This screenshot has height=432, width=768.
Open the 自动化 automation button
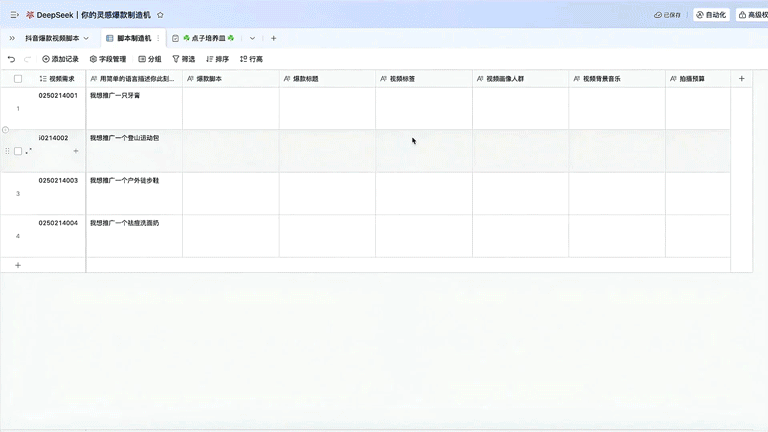pos(711,15)
